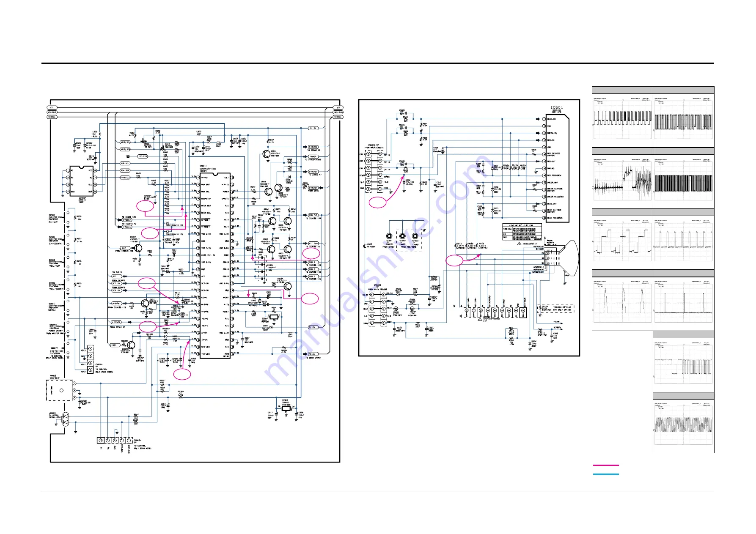The width and height of the screenshot is (756, 534).
Task: Click the Relay output tag
Action: (x=312, y=354)
